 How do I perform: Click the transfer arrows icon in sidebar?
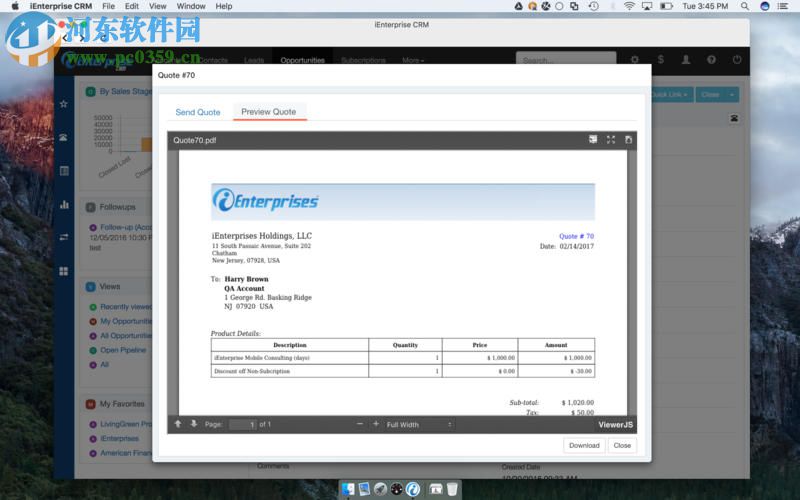[64, 237]
